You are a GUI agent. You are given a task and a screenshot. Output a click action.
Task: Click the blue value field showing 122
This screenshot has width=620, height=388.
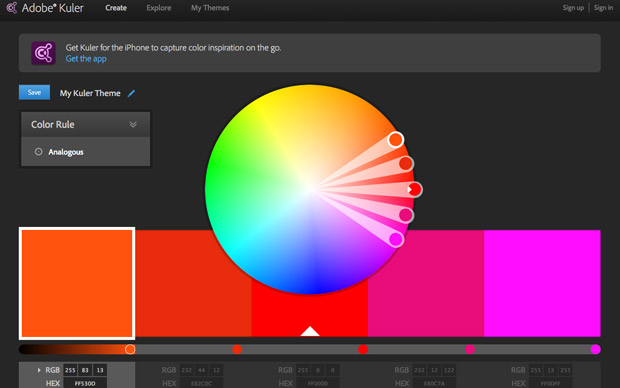(449, 370)
